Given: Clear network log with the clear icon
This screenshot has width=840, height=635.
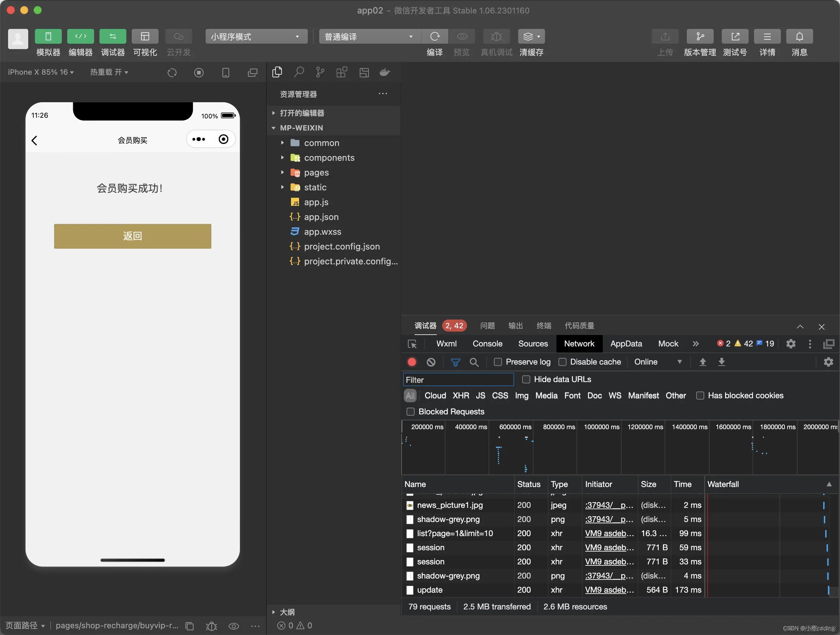Looking at the screenshot, I should click(x=431, y=362).
